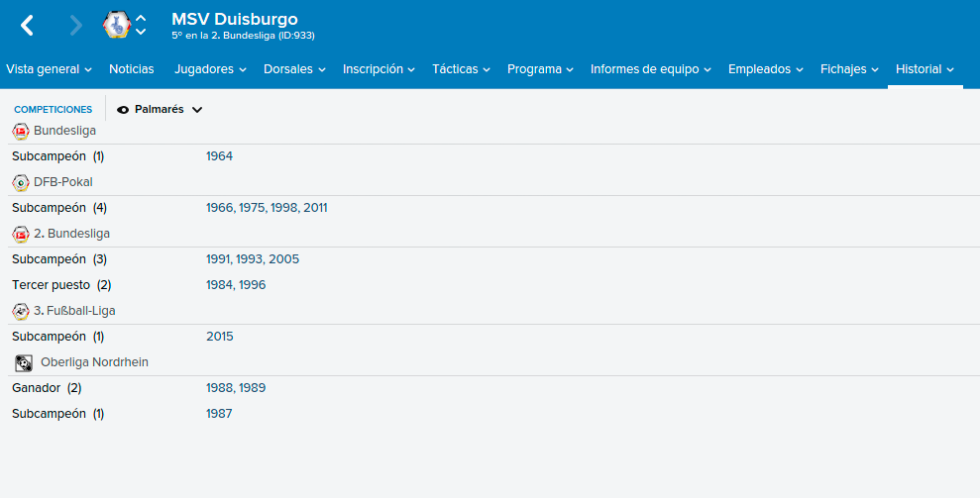Click the eye icon beside Palmarés
This screenshot has height=498, width=980.
123,110
